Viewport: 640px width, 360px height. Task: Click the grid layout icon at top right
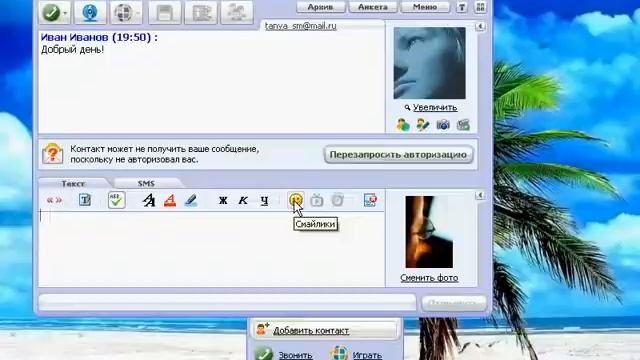pyautogui.click(x=480, y=7)
